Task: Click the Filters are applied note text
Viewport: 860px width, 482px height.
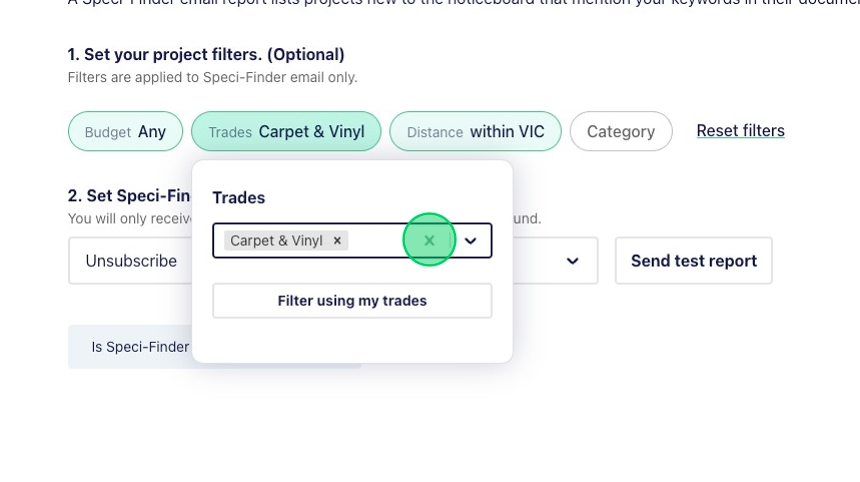Action: pos(212,77)
